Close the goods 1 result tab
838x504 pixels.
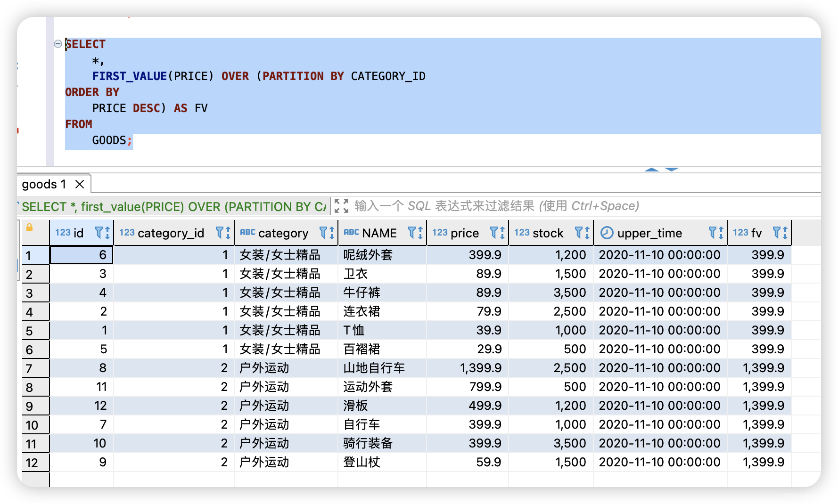point(80,184)
